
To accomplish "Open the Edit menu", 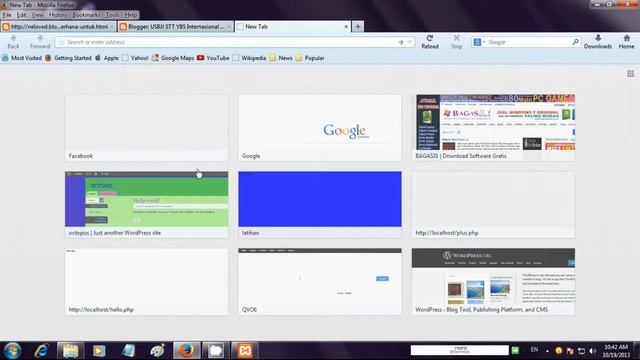I will (x=22, y=15).
